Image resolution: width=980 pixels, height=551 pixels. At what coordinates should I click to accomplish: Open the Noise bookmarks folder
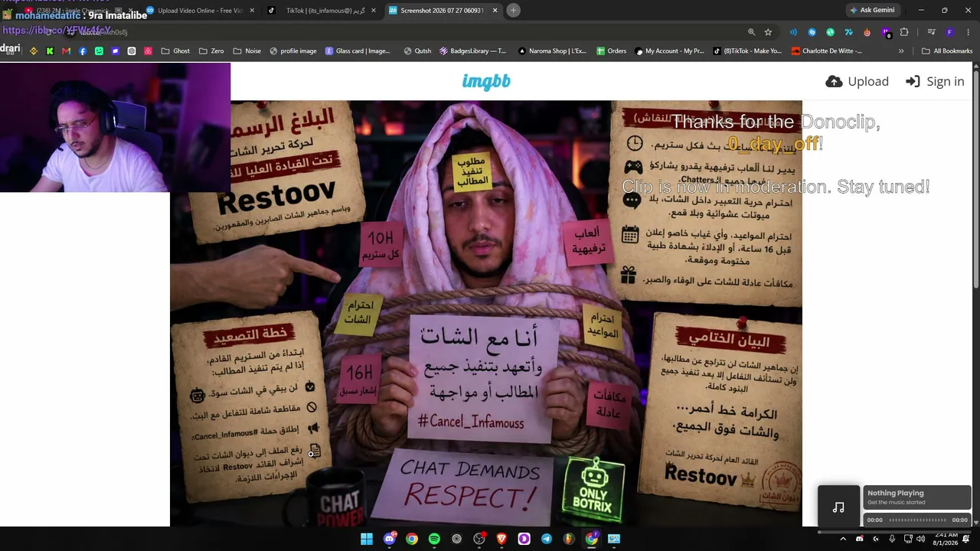coord(247,51)
